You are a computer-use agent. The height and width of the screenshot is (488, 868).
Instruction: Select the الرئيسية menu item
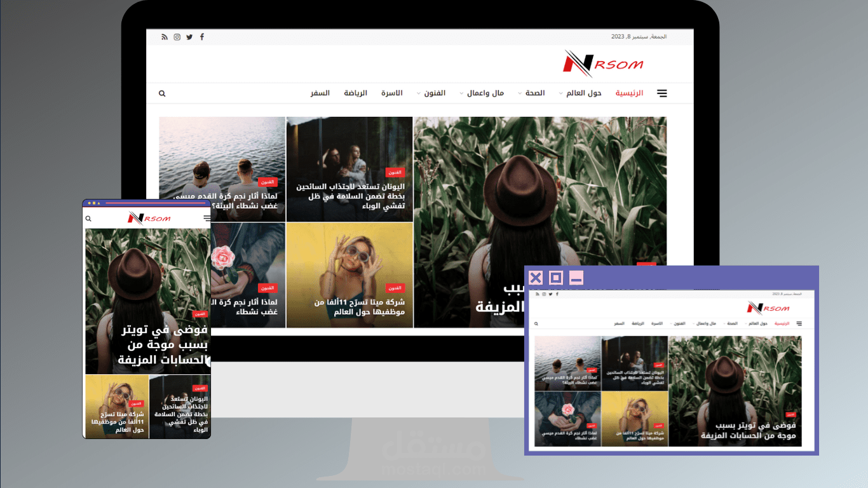(630, 93)
